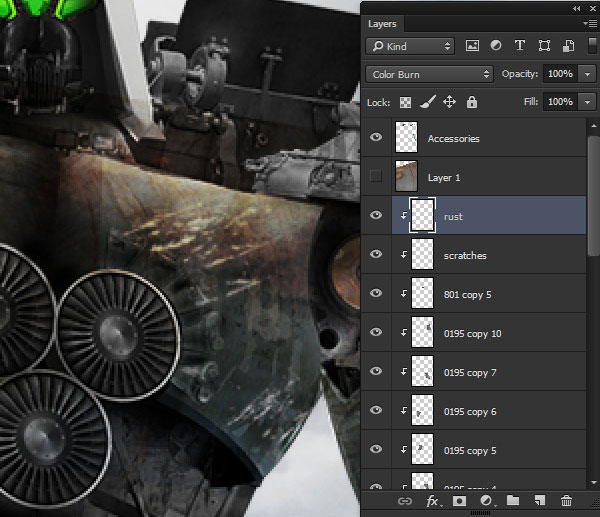600x517 pixels.
Task: Click the 0195 copy 10 thumbnail
Action: tap(422, 333)
